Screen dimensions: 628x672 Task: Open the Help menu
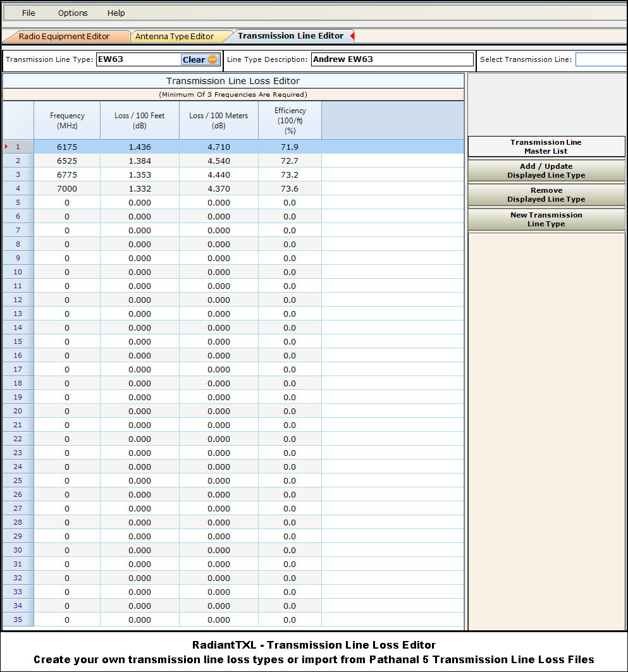(116, 13)
